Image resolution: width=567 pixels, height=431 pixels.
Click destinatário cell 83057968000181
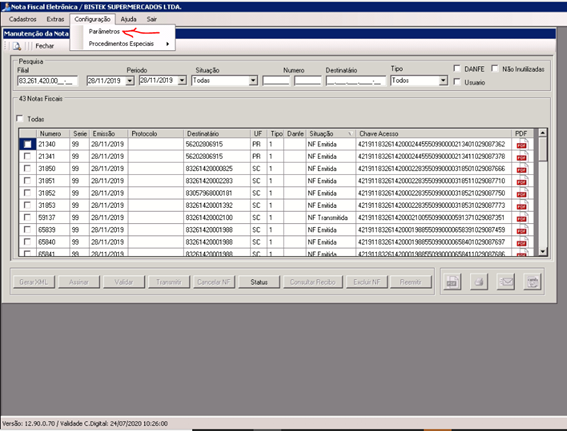point(217,193)
